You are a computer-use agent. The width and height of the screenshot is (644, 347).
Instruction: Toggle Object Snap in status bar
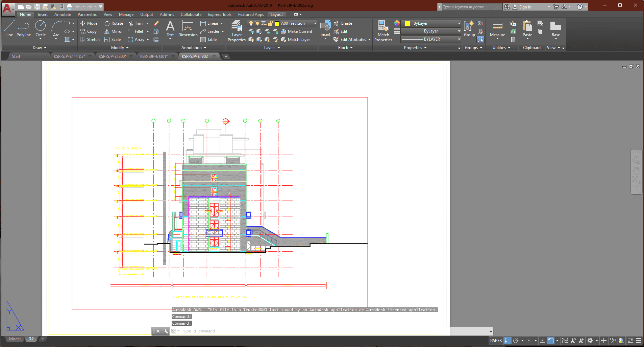click(x=551, y=341)
